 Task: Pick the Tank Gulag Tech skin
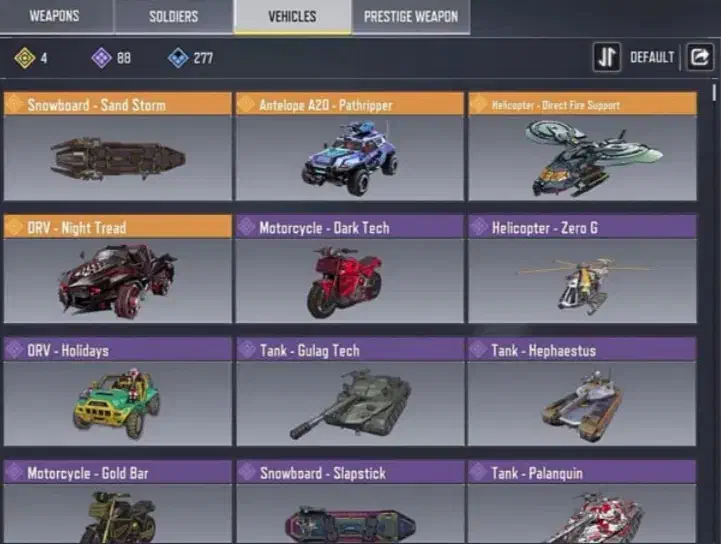pyautogui.click(x=349, y=392)
